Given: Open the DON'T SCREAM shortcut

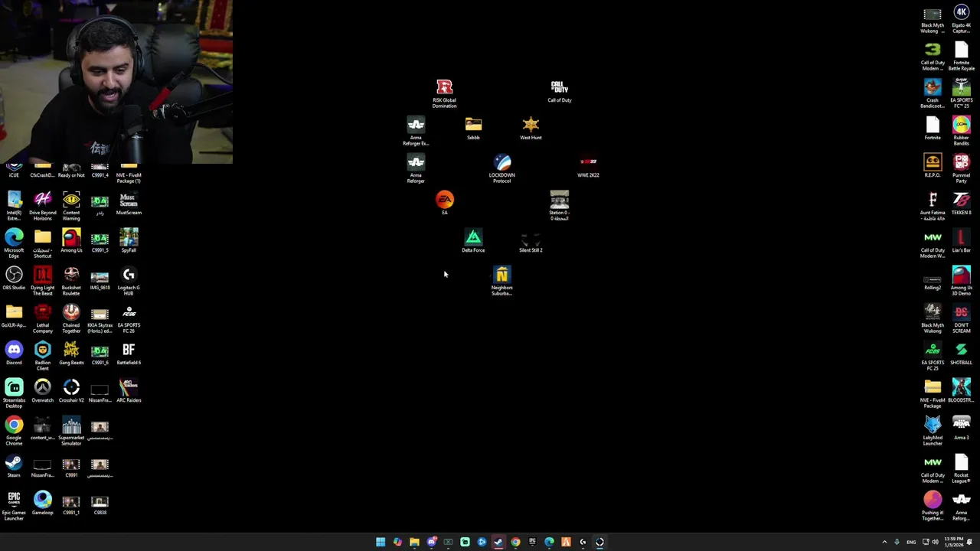Looking at the screenshot, I should [961, 318].
